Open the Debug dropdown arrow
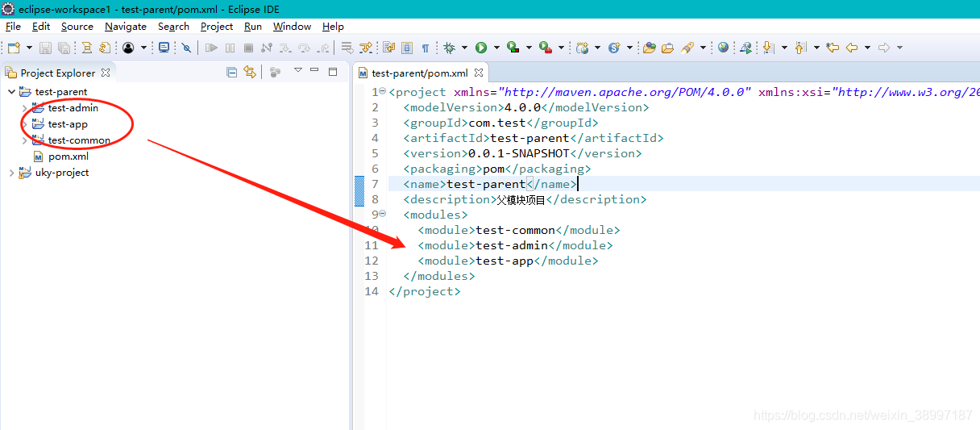 464,48
